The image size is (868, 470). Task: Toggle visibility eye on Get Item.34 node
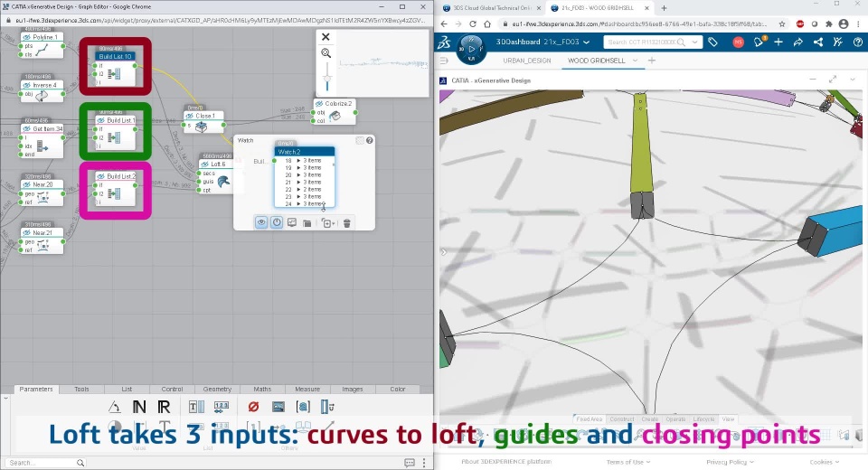pyautogui.click(x=26, y=129)
